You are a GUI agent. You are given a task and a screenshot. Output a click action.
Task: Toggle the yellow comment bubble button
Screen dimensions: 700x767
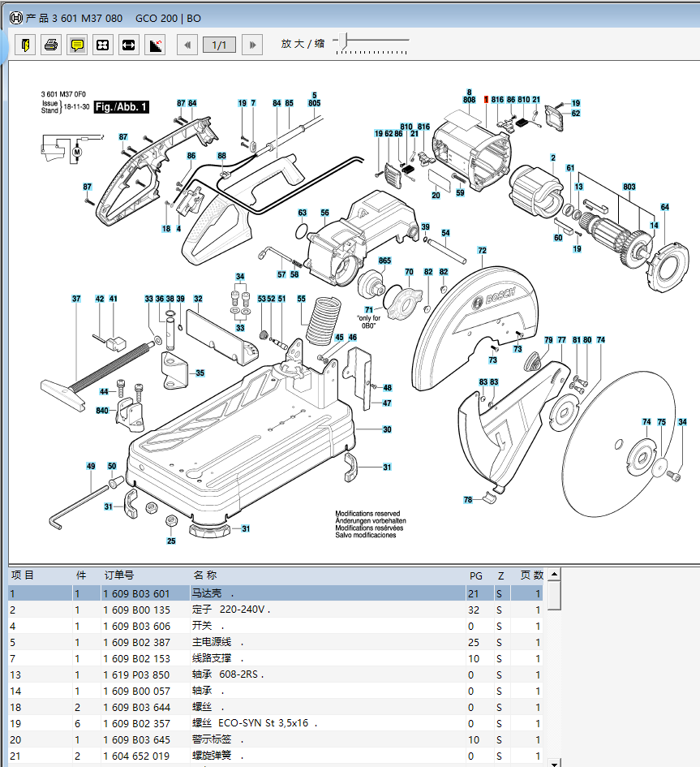point(77,45)
